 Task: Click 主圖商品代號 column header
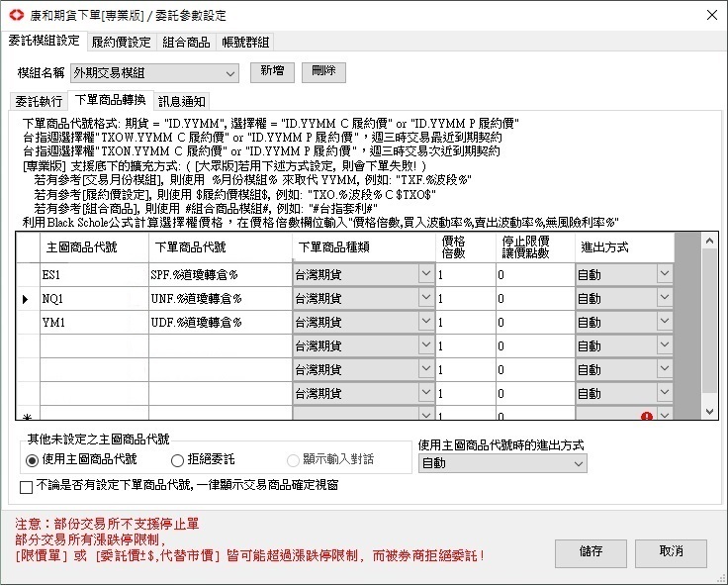point(94,247)
